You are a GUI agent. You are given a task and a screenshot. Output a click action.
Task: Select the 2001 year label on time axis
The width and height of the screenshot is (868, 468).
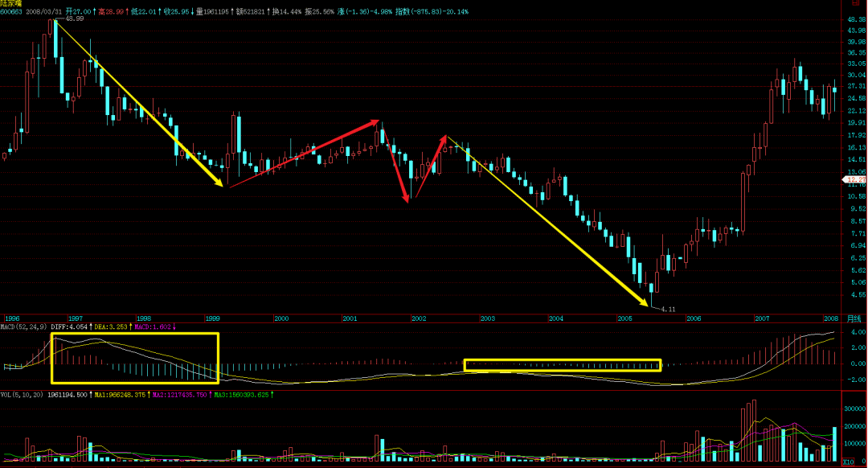(350, 318)
